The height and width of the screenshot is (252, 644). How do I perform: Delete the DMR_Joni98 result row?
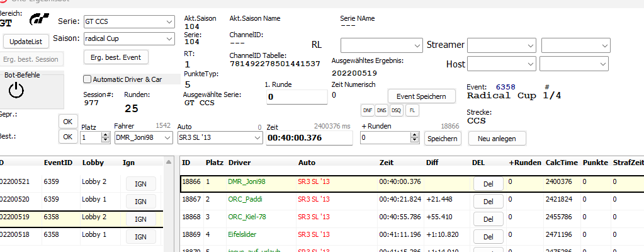click(487, 183)
